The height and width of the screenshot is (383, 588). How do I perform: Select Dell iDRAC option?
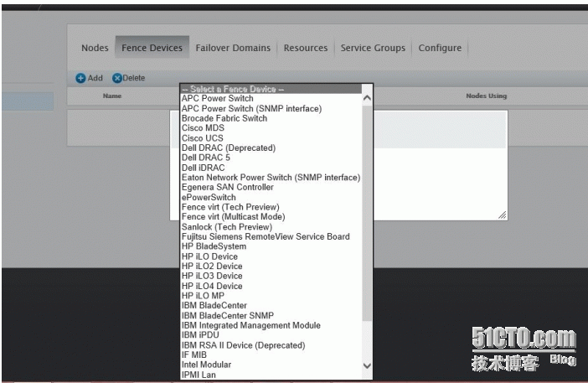click(271, 168)
